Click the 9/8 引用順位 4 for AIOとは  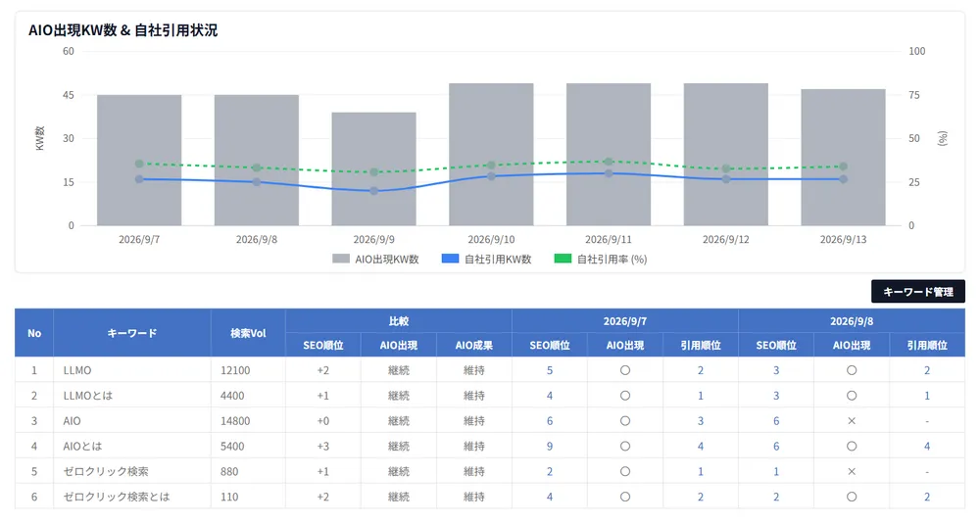927,446
